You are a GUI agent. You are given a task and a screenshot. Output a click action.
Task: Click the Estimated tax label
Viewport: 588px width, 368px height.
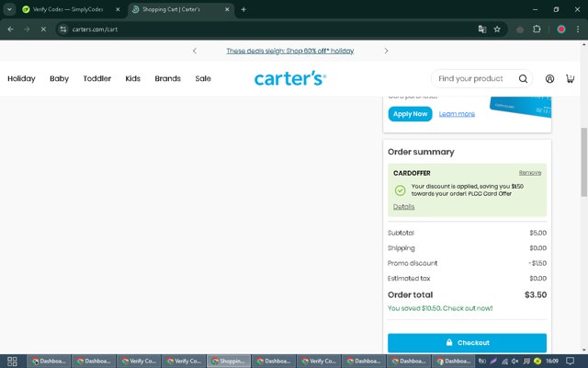click(x=409, y=278)
